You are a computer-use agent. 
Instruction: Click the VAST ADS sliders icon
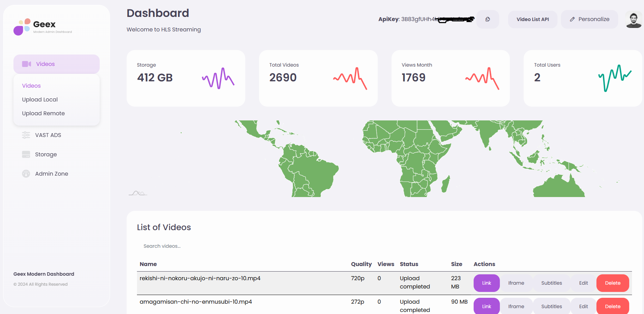point(26,135)
